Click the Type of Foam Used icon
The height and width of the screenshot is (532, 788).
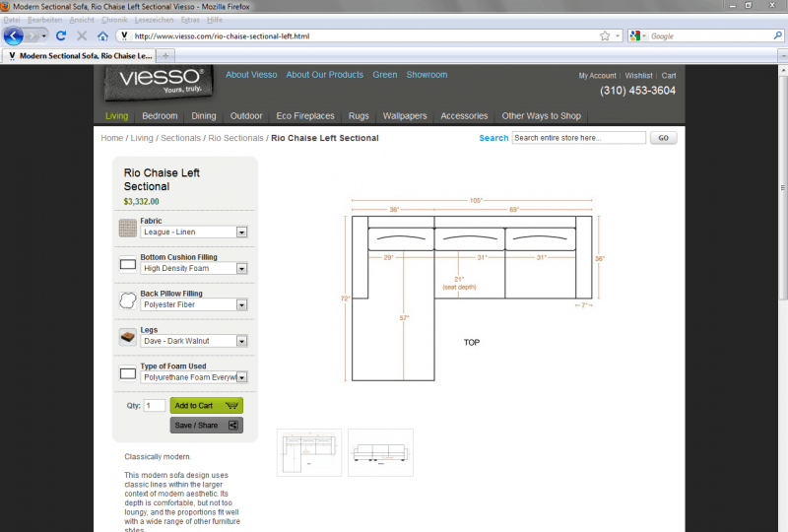pos(128,373)
